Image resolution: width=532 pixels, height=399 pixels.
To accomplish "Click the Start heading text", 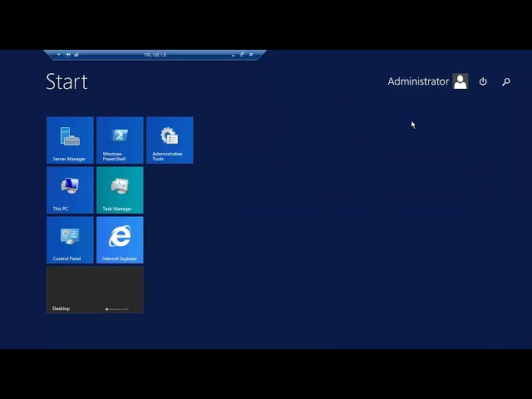I will click(x=66, y=81).
